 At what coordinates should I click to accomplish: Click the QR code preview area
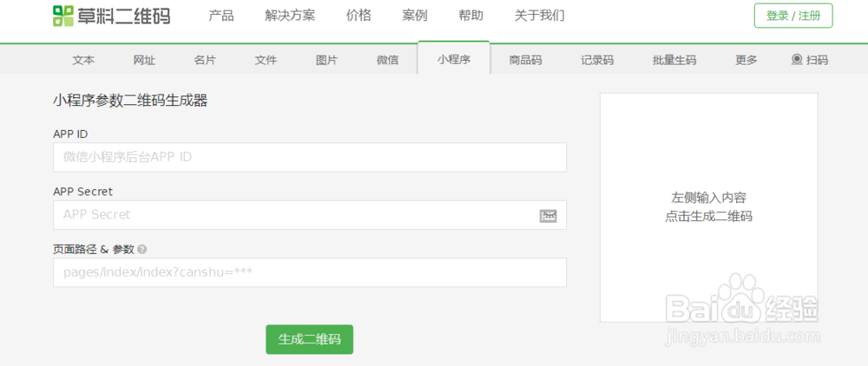709,207
